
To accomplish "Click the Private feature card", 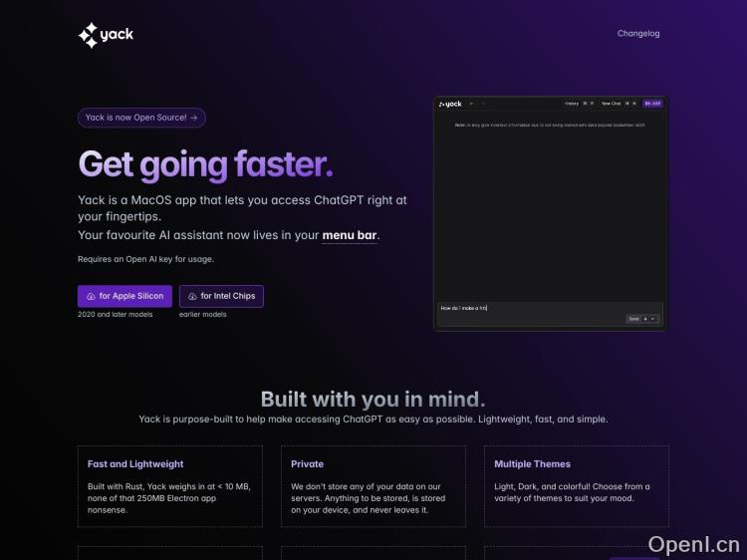I will click(x=373, y=486).
